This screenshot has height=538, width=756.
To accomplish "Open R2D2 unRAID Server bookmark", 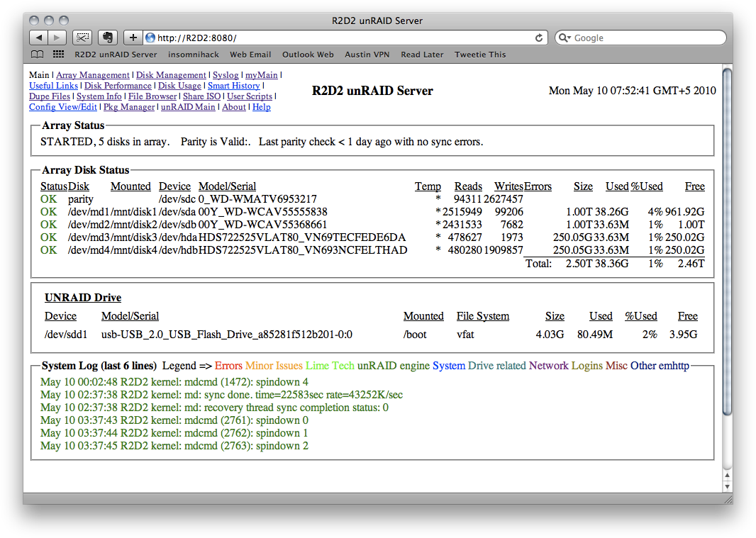I will tap(116, 55).
